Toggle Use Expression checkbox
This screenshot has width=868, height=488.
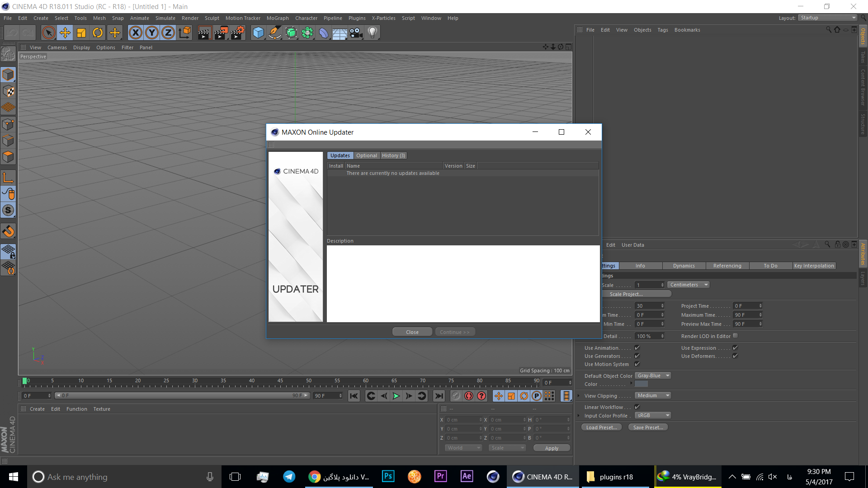point(735,347)
